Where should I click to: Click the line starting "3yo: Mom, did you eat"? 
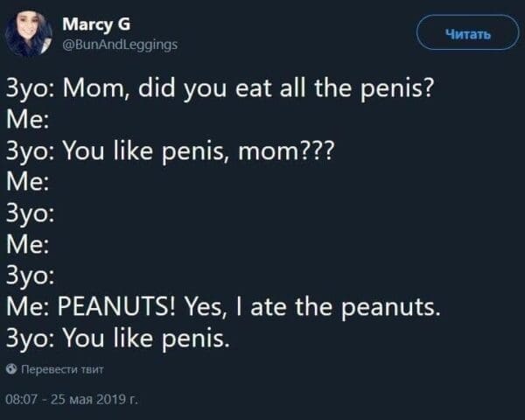click(x=218, y=88)
